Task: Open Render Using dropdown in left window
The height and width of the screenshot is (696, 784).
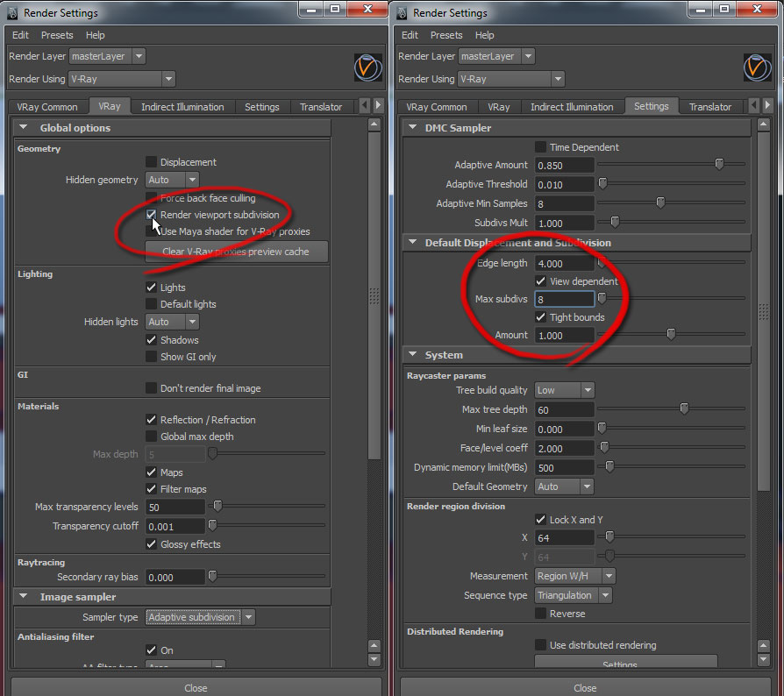Action: click(x=122, y=79)
